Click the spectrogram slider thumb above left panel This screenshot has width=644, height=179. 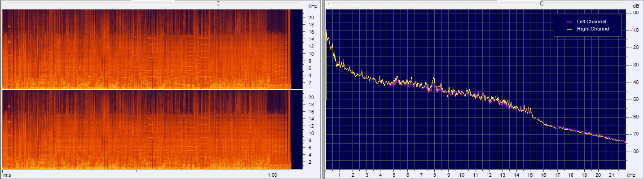[218, 4]
